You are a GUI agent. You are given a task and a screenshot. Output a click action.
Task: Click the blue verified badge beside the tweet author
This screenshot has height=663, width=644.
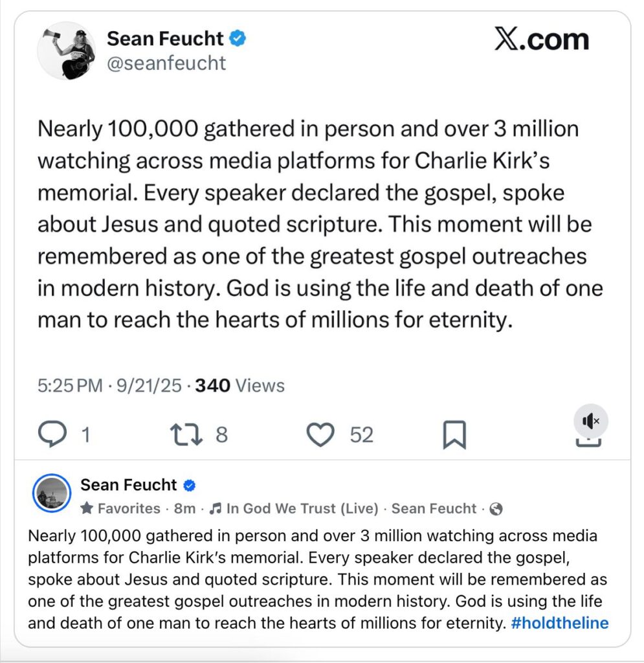[x=238, y=39]
